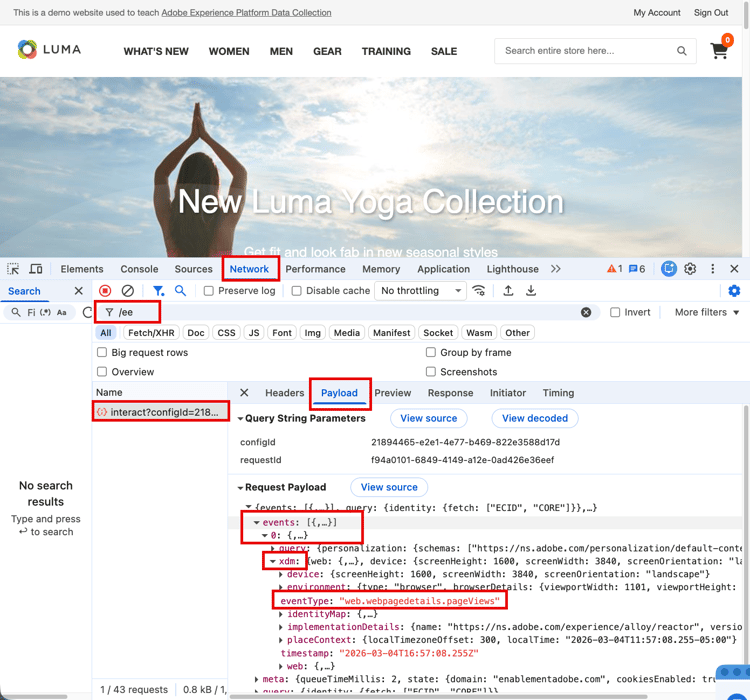Viewport: 750px width, 700px height.
Task: Select the All resource type filter
Action: click(x=106, y=333)
